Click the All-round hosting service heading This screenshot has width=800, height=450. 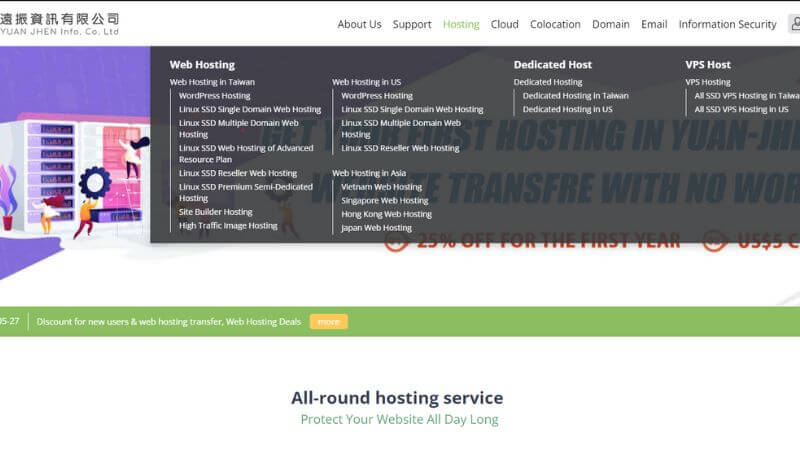pyautogui.click(x=397, y=397)
